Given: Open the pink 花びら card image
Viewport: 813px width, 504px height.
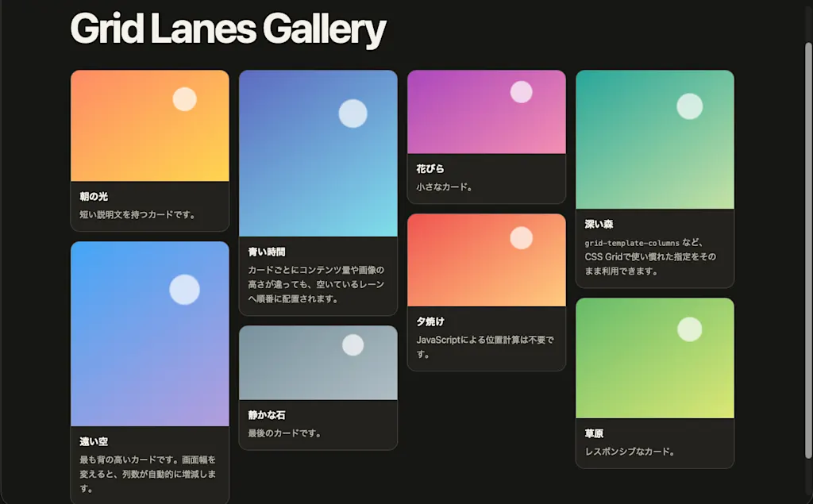Looking at the screenshot, I should click(x=487, y=111).
